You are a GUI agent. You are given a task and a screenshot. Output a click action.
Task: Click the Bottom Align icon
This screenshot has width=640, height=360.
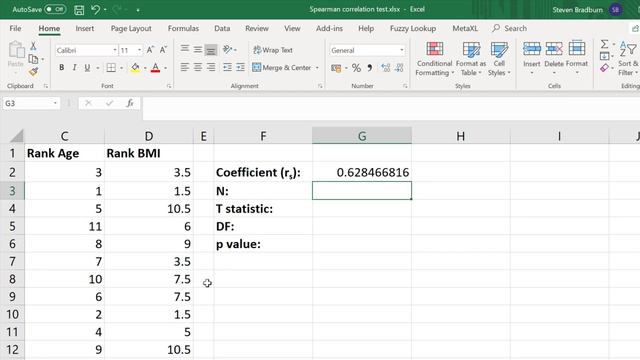pyautogui.click(x=211, y=50)
